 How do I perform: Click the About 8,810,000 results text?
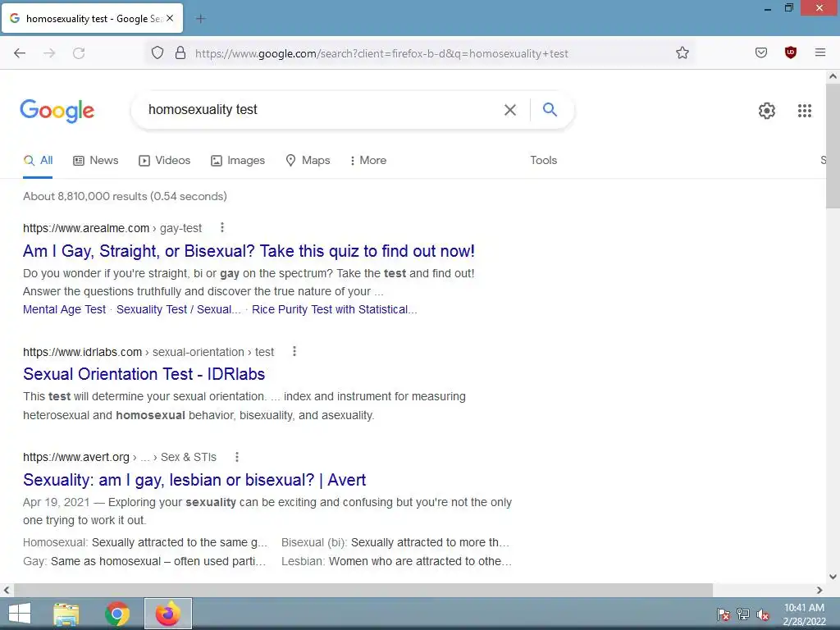click(125, 196)
